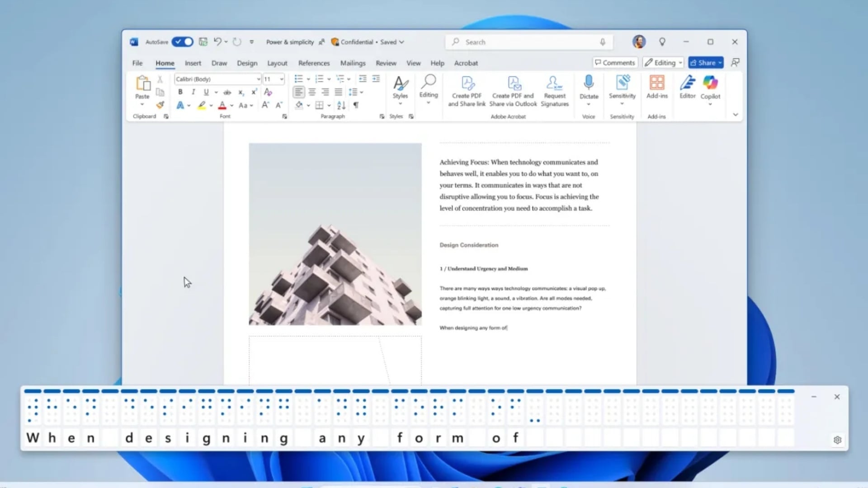The image size is (868, 488).
Task: Toggle Underline formatting
Action: pyautogui.click(x=206, y=92)
